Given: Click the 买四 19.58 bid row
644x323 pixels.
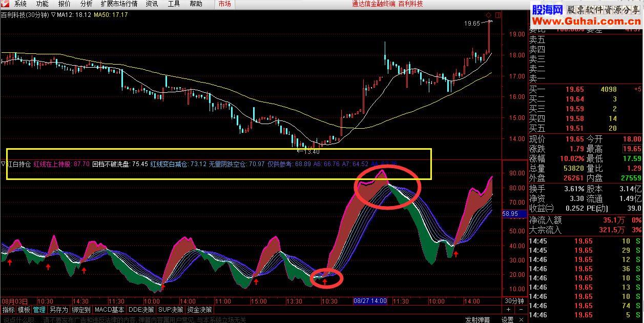Looking at the screenshot, I should coord(586,118).
